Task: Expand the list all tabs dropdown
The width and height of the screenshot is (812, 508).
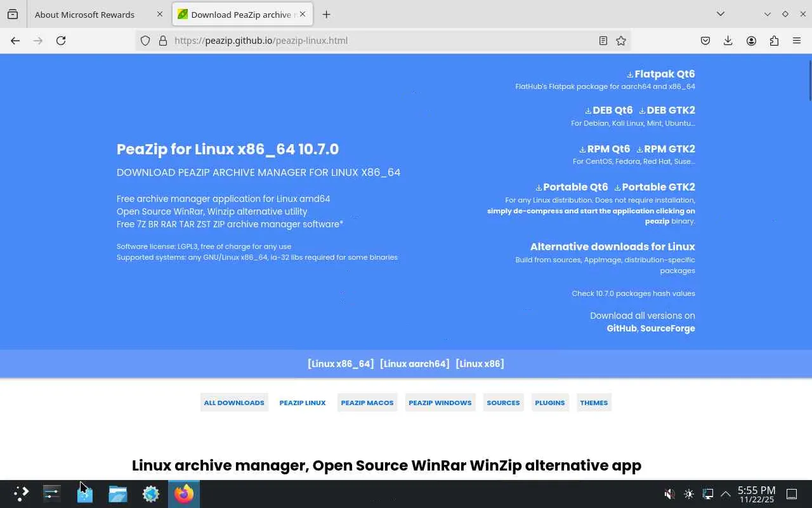Action: pyautogui.click(x=721, y=14)
